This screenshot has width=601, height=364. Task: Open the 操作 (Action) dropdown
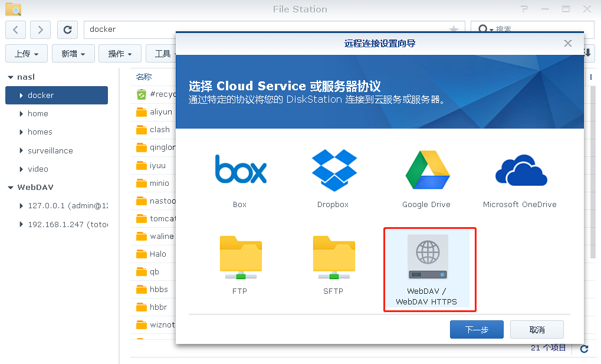(x=120, y=54)
